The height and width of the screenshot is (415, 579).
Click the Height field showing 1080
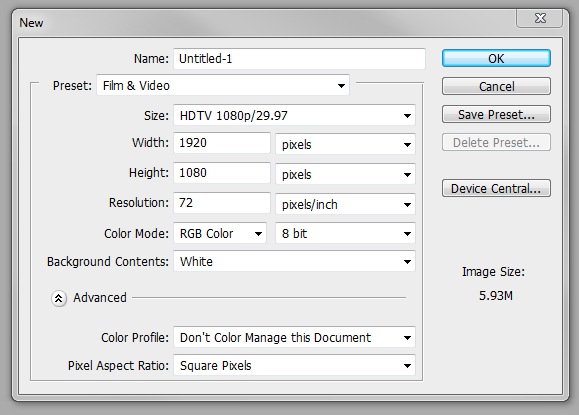click(222, 173)
